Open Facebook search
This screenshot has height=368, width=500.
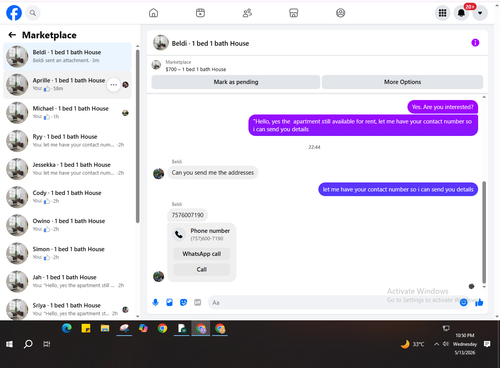(x=32, y=13)
